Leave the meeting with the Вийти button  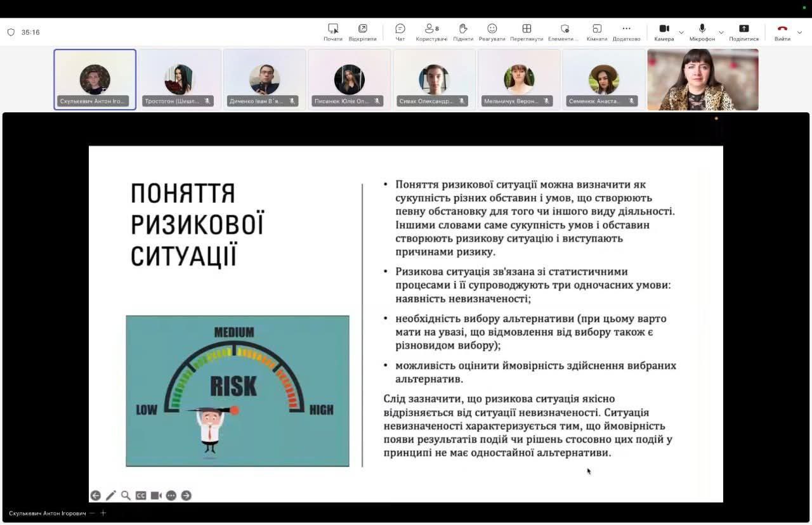tap(782, 32)
